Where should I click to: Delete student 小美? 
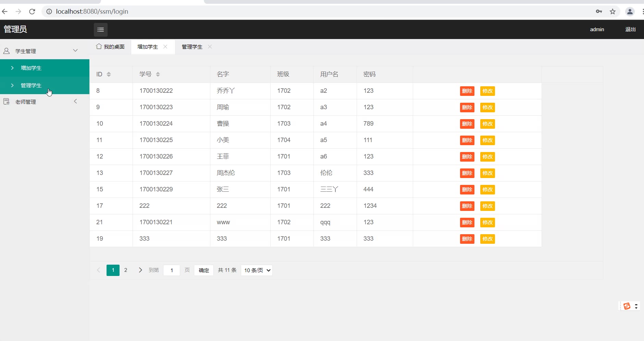(x=467, y=140)
